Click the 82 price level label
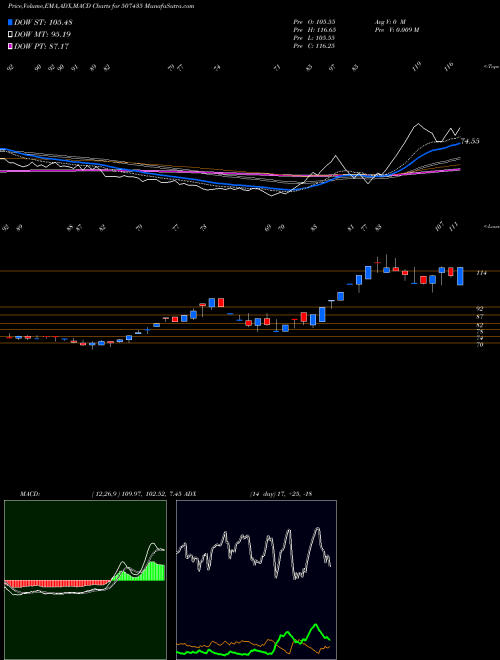 479,325
